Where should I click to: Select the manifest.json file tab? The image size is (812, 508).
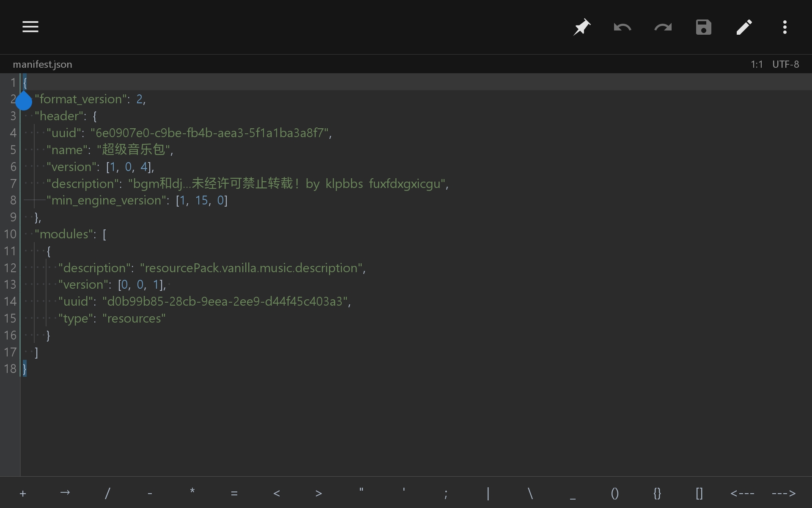pos(42,64)
